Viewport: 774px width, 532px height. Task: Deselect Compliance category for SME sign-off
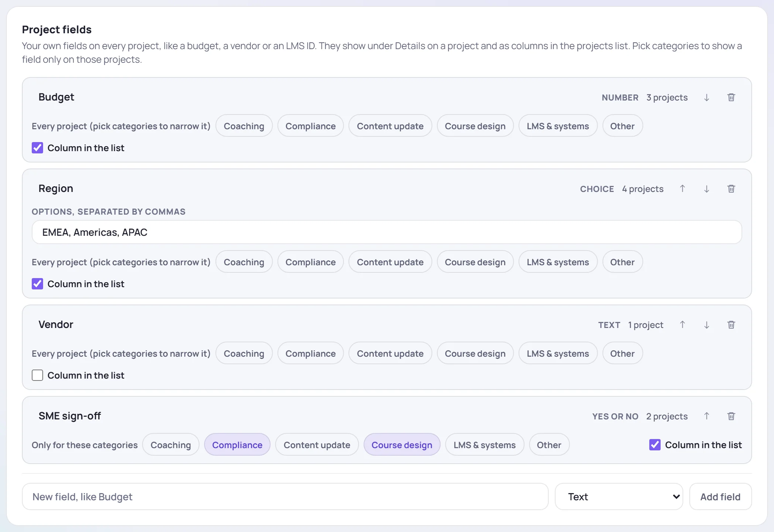point(237,445)
